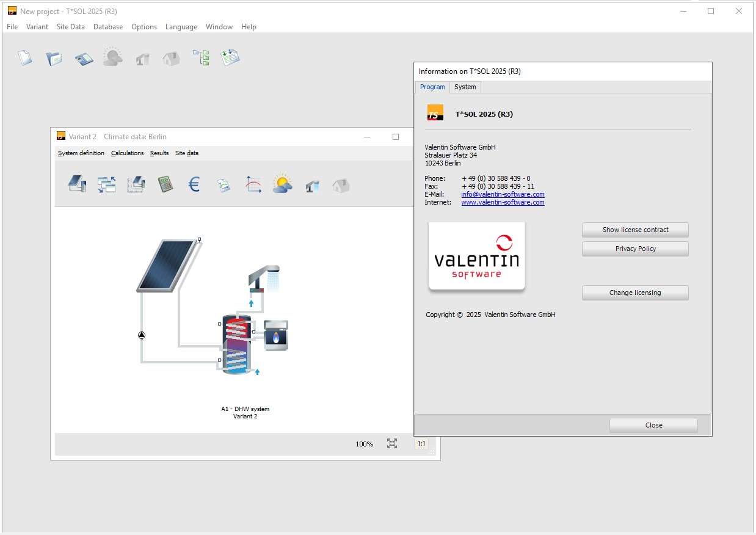Image resolution: width=756 pixels, height=535 pixels.
Task: Click the sun and cloud climate icon
Action: pos(282,184)
